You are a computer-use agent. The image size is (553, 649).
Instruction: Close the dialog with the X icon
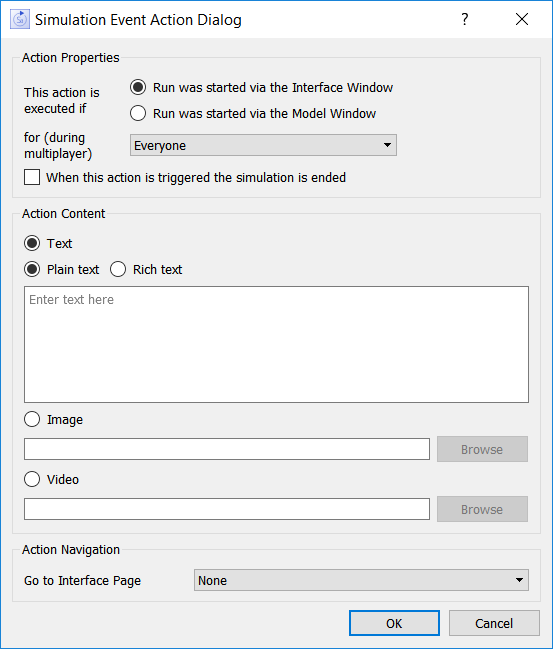(x=522, y=19)
